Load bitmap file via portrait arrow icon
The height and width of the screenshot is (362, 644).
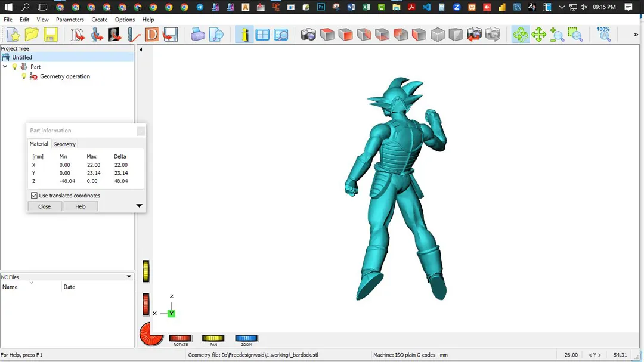click(114, 35)
